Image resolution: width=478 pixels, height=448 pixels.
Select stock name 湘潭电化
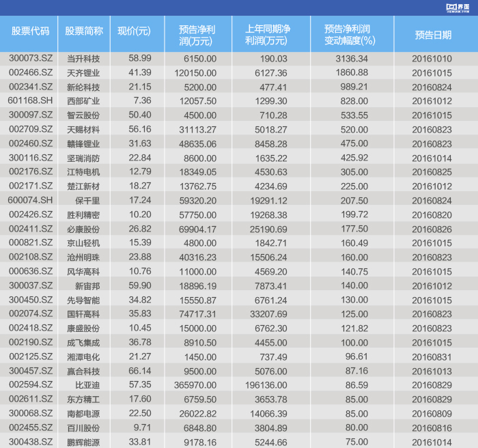click(x=83, y=357)
